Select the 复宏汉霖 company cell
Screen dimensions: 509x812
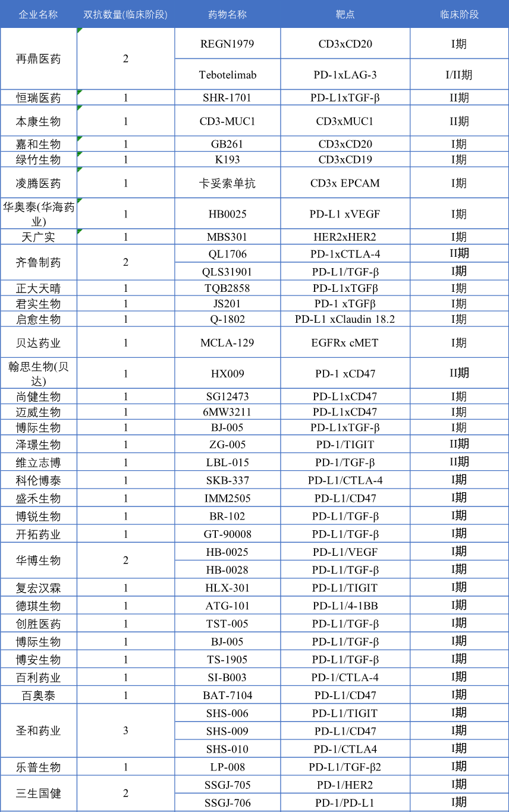click(39, 587)
